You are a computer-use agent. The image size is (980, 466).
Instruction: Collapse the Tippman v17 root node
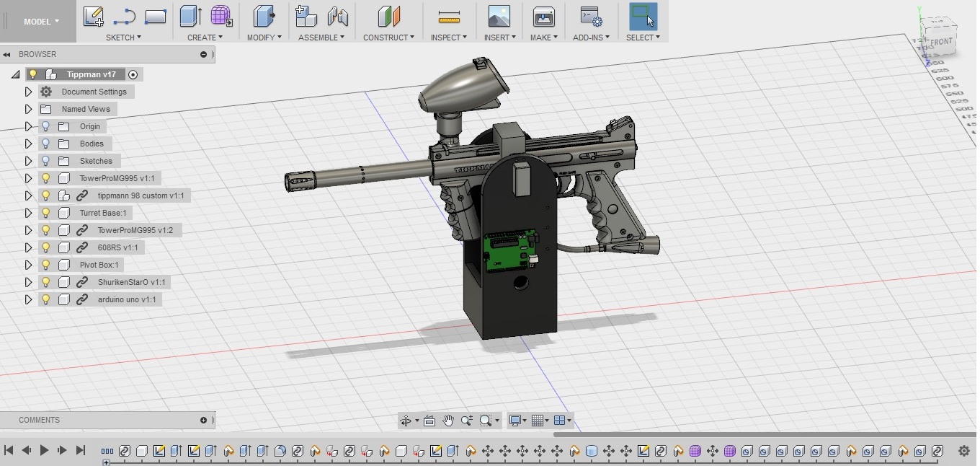click(15, 74)
